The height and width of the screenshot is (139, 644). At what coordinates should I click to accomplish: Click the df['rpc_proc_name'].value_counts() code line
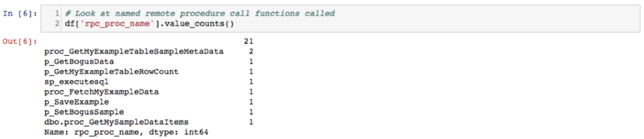click(149, 24)
